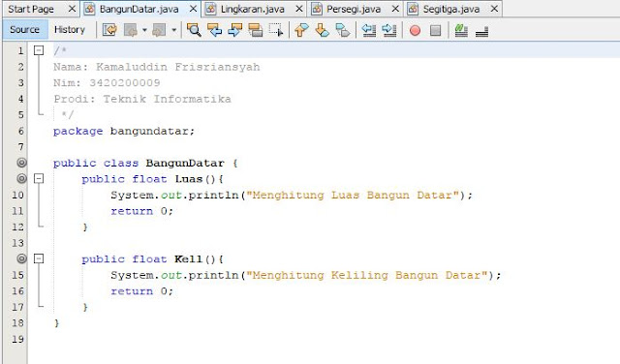Viewport: 620px width, 364px height.
Task: Click "package bangundatar;" line
Action: (x=124, y=131)
